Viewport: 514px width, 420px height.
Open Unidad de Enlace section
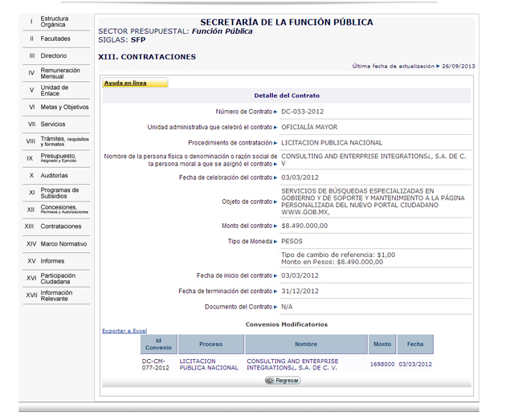click(x=55, y=90)
